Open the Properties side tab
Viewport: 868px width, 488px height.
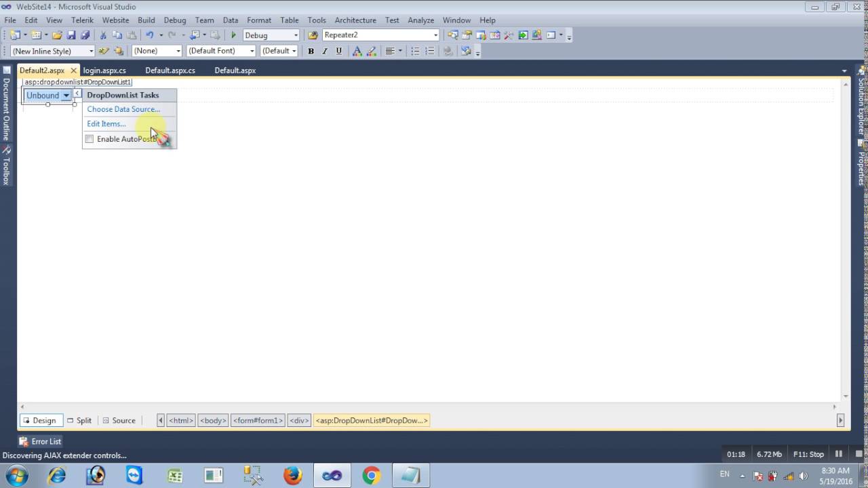[x=862, y=163]
